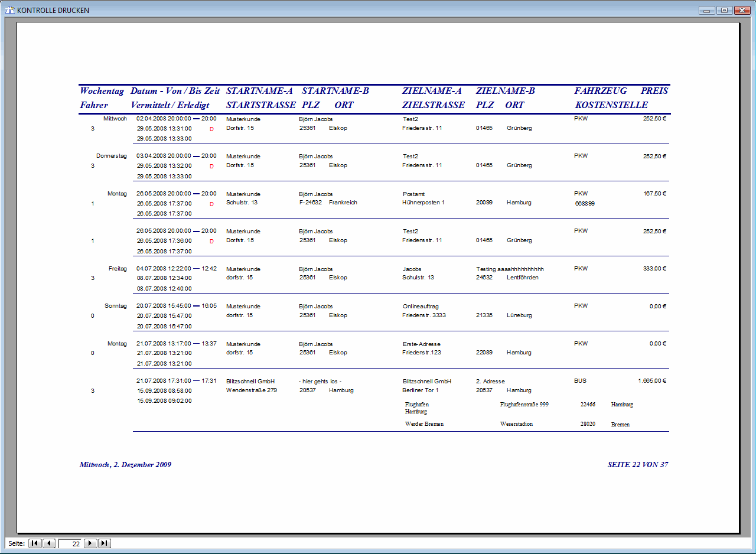The width and height of the screenshot is (756, 554).
Task: Go to the previous report page
Action: click(49, 543)
